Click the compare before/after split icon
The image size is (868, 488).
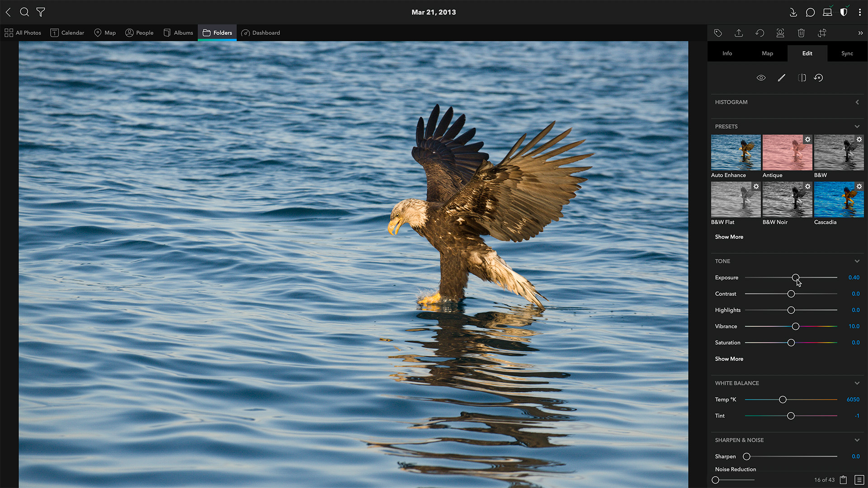[802, 78]
